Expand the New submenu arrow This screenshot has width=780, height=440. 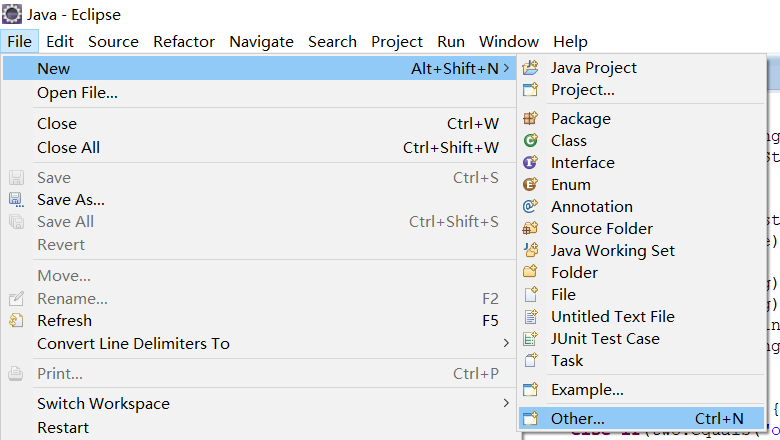click(x=506, y=68)
